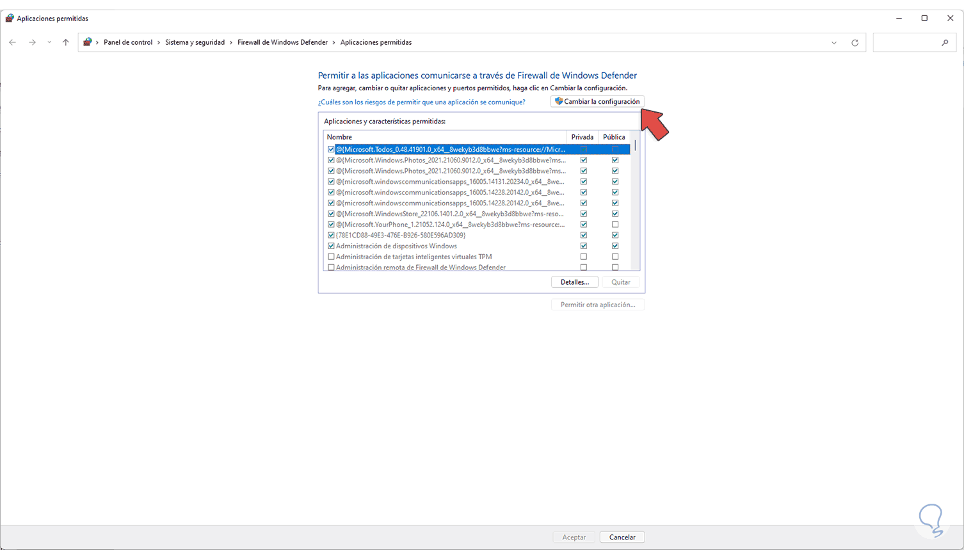Enable Pública for the Microsoft.YourPhone row
Viewport: 964px width, 560px height.
(x=615, y=225)
